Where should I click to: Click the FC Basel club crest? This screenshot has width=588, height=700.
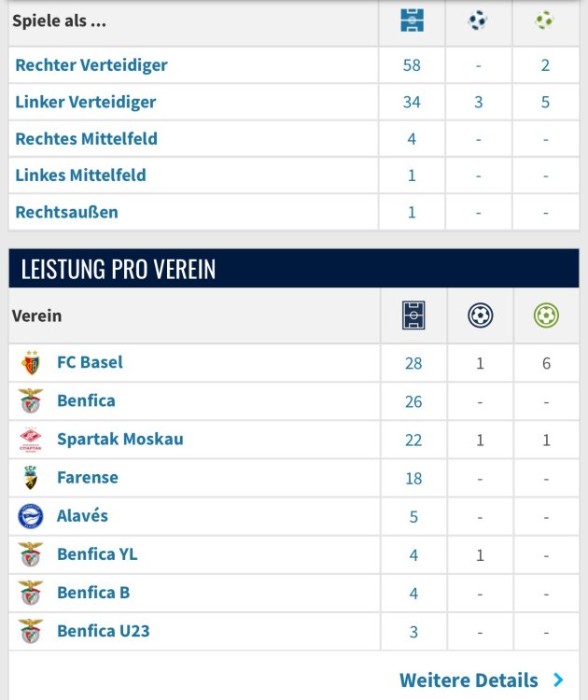pos(31,363)
